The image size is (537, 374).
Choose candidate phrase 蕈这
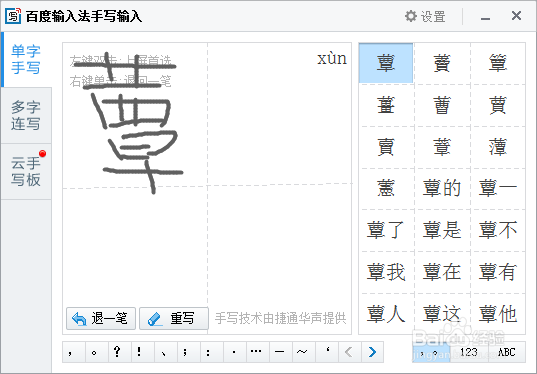(442, 314)
